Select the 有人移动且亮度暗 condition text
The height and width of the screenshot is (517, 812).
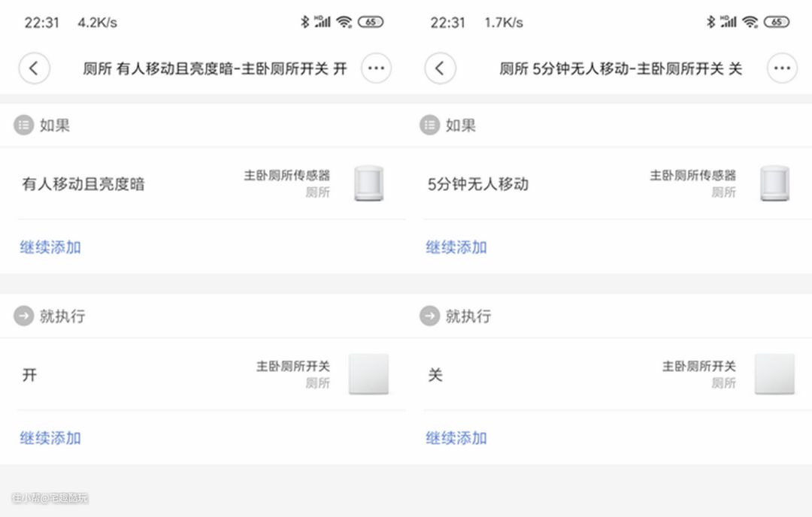(83, 184)
